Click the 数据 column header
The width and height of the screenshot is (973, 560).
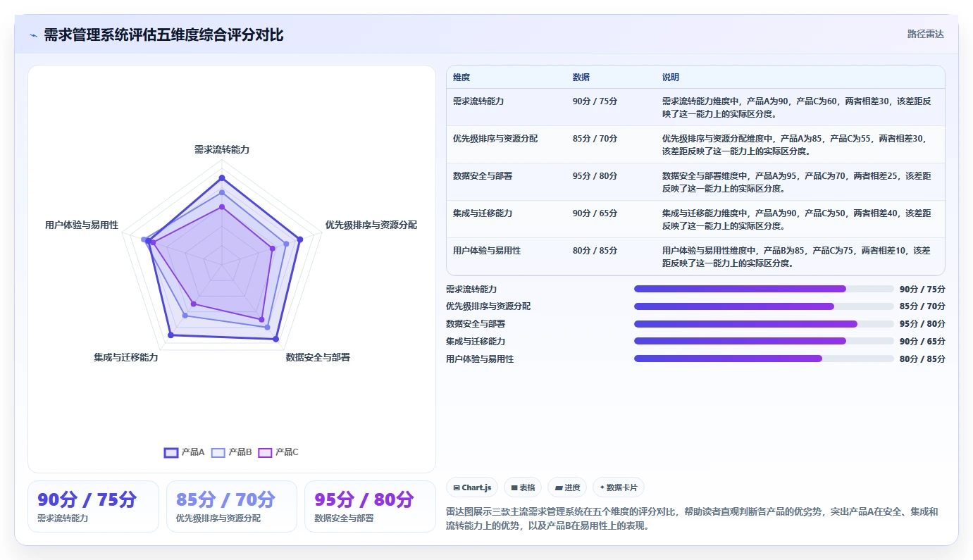[x=581, y=77]
